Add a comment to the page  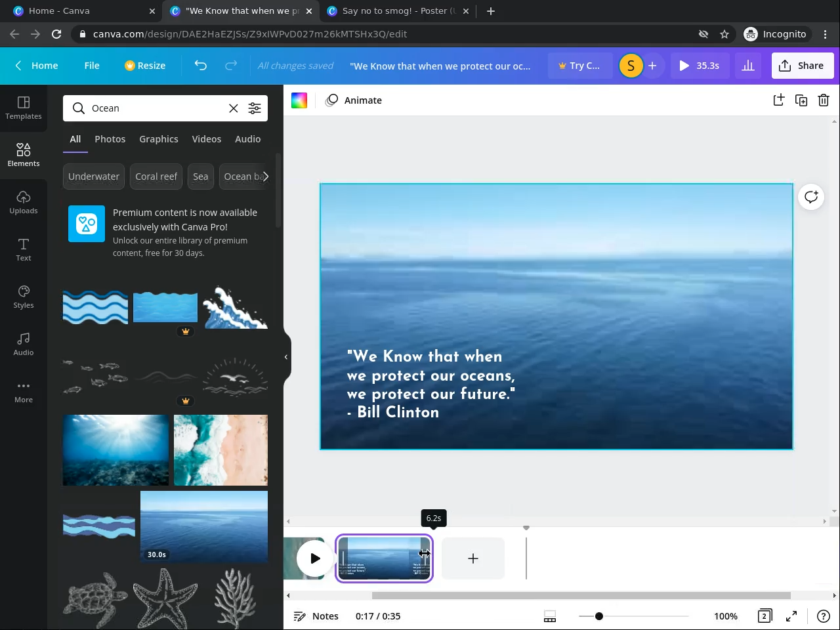811,197
